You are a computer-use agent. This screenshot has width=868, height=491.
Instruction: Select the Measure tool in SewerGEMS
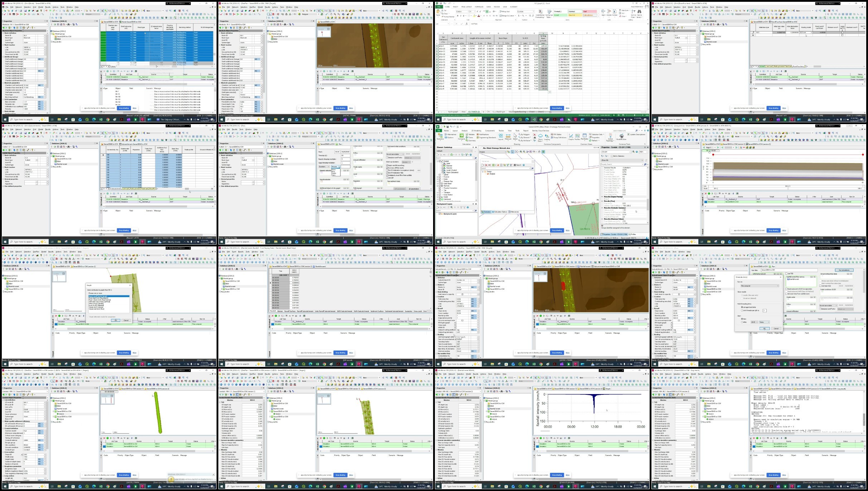point(508,137)
